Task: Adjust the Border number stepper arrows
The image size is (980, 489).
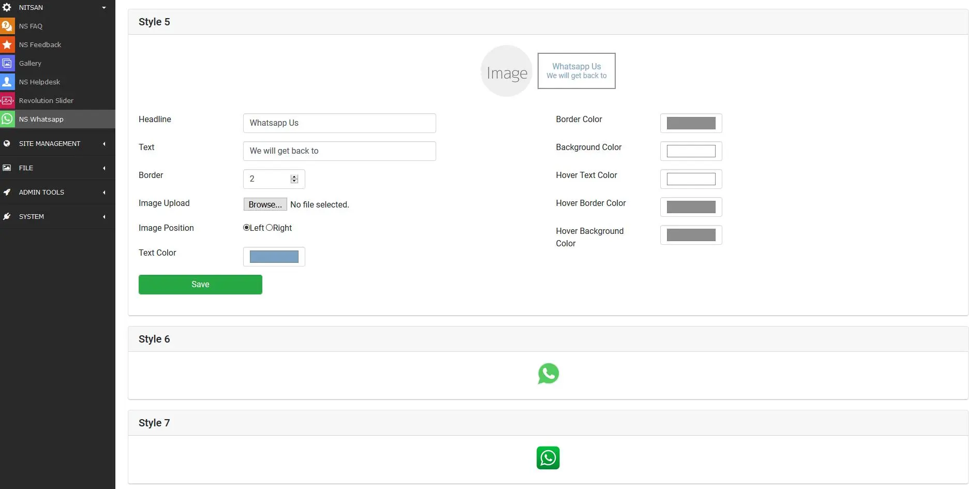Action: click(x=294, y=179)
